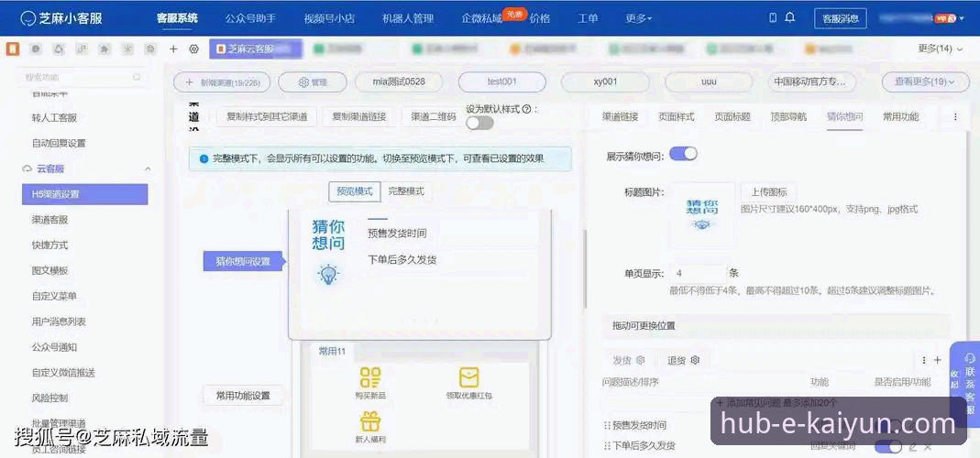
Task: Expand 更多 dropdown in top navigation
Action: (x=639, y=18)
